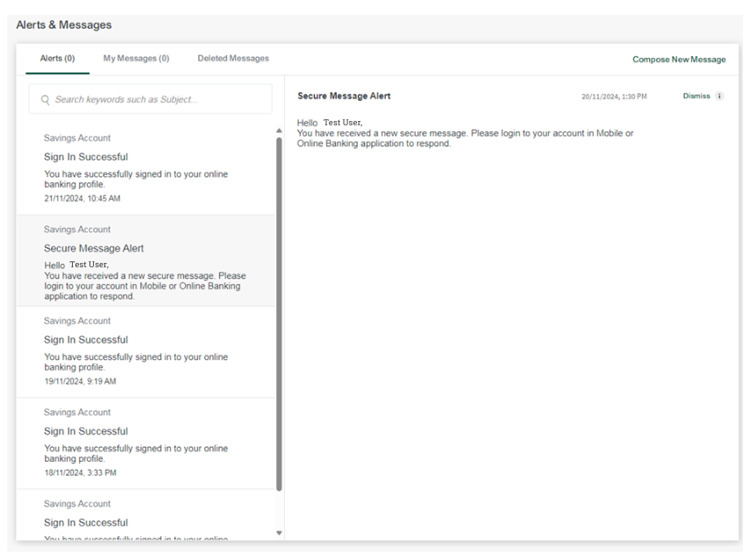Click the scroll up arrow in alerts list
This screenshot has width=756, height=560.
(279, 131)
